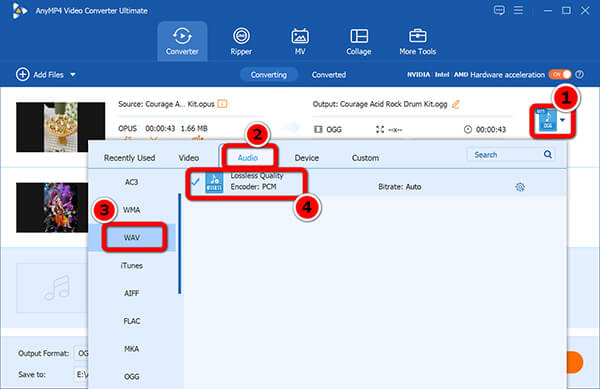Click the source file info icon
This screenshot has height=389, width=600.
point(222,104)
